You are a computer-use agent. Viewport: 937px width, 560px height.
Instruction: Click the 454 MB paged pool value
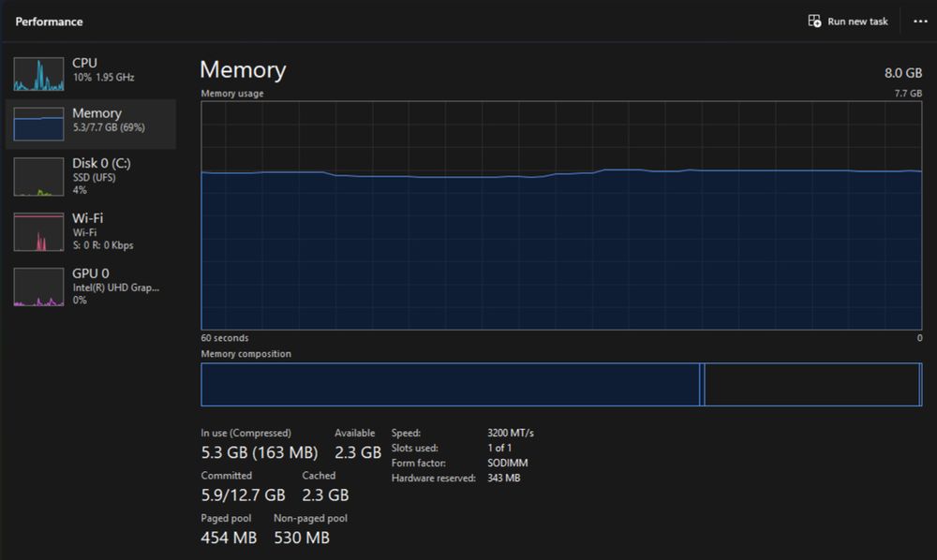(229, 538)
